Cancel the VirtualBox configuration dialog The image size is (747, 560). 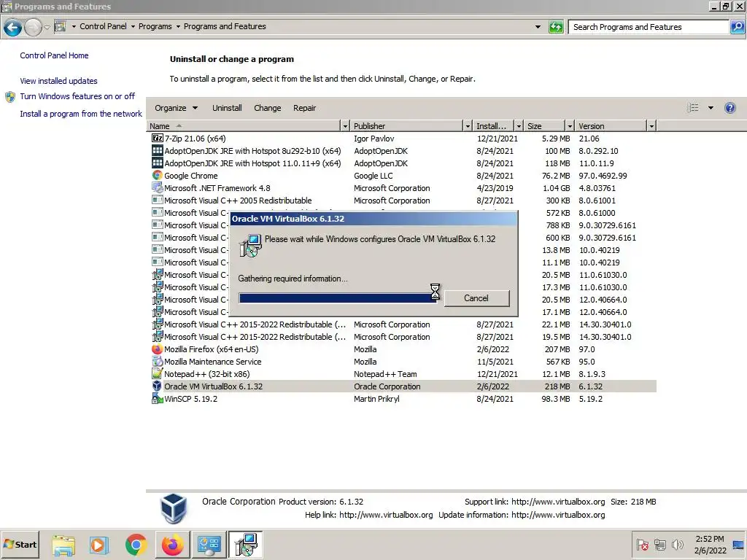coord(476,298)
